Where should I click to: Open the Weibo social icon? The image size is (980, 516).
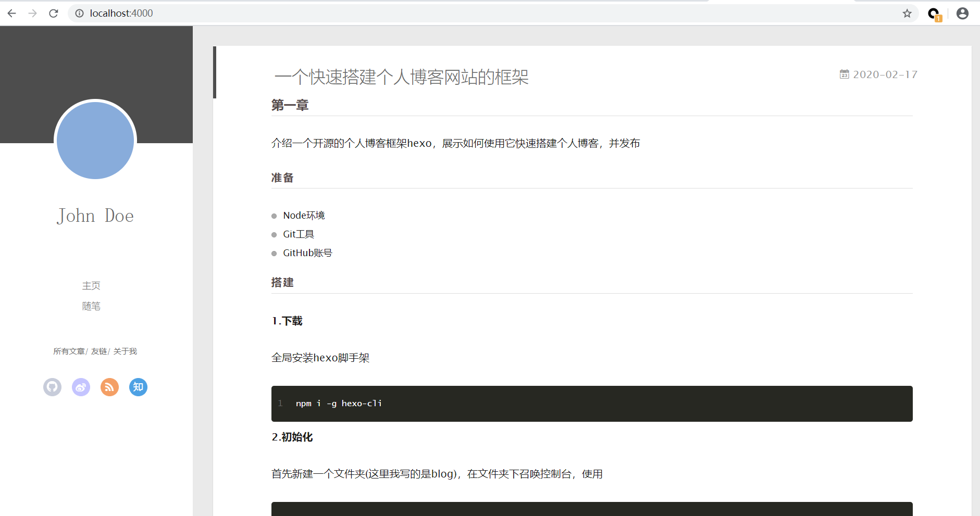point(81,387)
